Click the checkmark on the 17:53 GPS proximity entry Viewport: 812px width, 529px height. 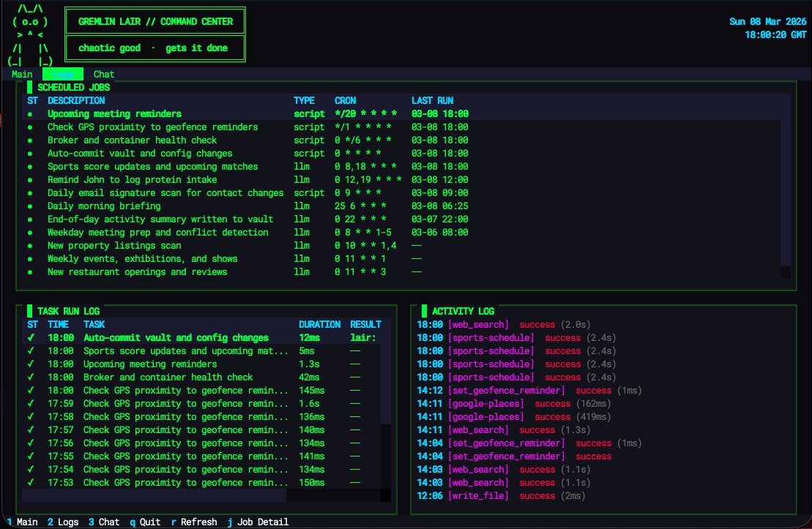click(30, 482)
